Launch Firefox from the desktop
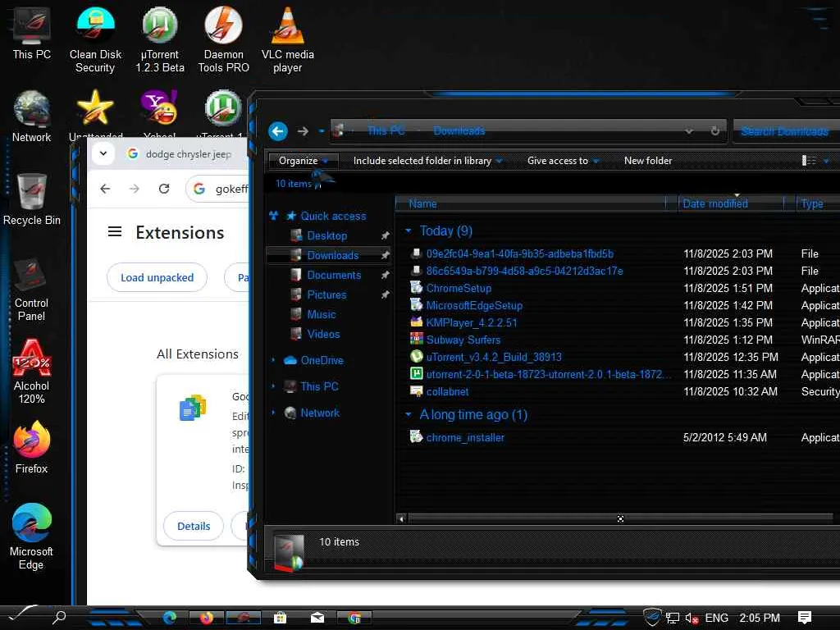Image resolution: width=840 pixels, height=630 pixels. 32,448
